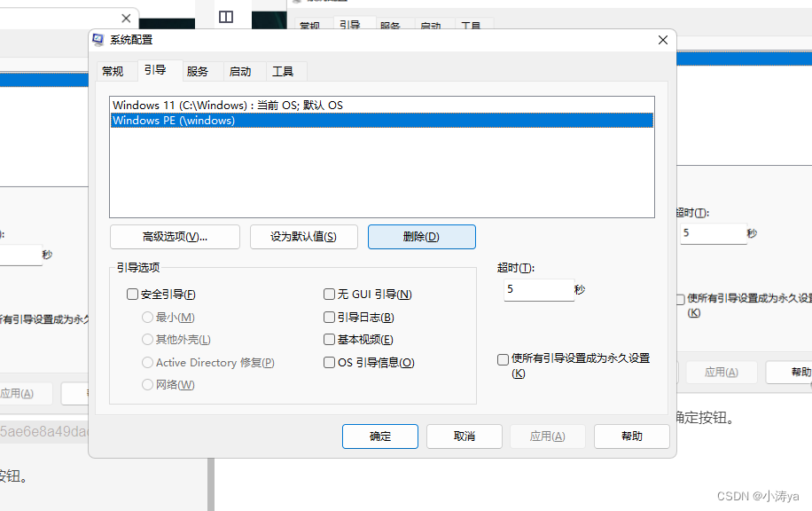Click the 删除(D) delete button
The image size is (812, 511).
pos(422,237)
